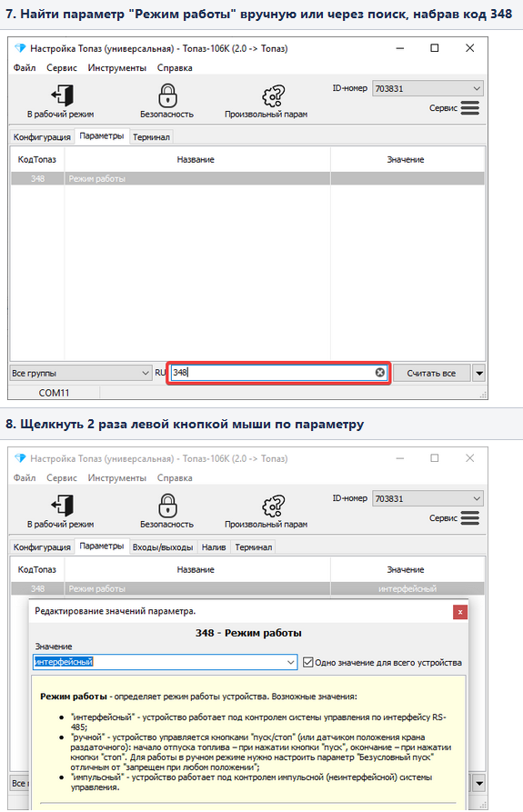
Task: Click 'Название' column header in upper window
Action: tap(196, 159)
